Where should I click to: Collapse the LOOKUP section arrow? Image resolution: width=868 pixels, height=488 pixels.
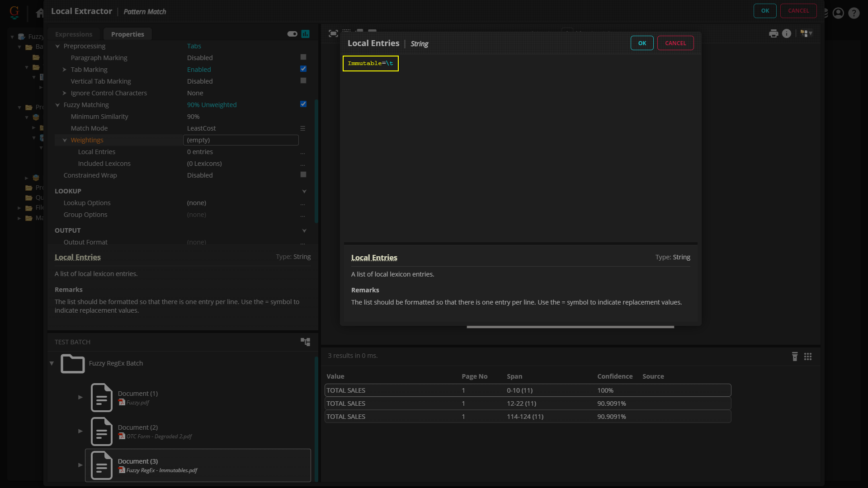tap(304, 191)
